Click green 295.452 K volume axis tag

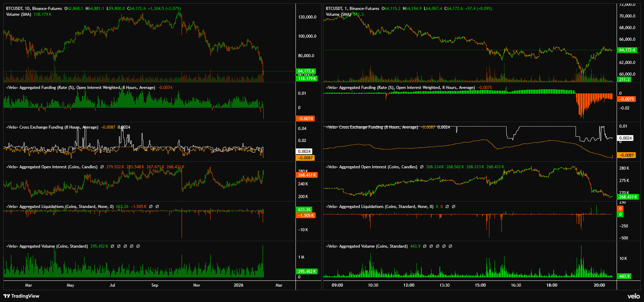coord(307,272)
